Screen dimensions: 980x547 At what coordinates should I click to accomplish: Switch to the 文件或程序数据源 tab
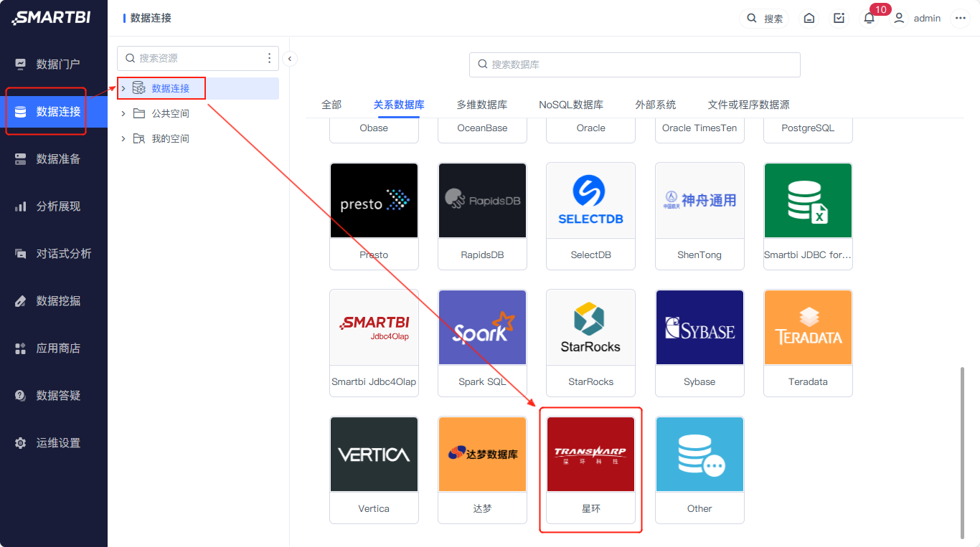click(x=748, y=105)
